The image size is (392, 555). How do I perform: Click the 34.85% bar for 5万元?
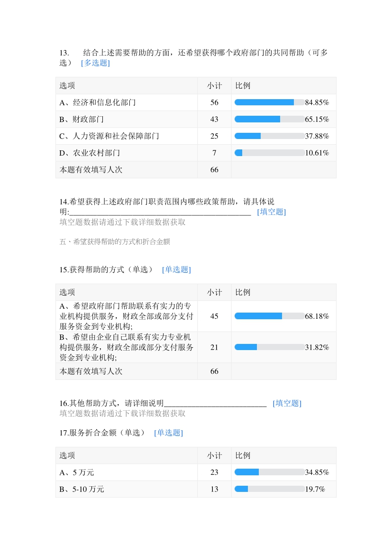coord(269,472)
